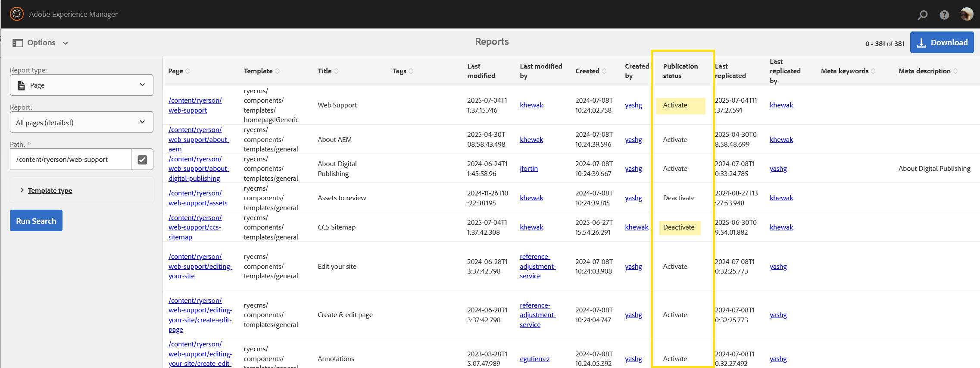Sort by the Template column icon
The image size is (980, 368).
pyautogui.click(x=278, y=71)
